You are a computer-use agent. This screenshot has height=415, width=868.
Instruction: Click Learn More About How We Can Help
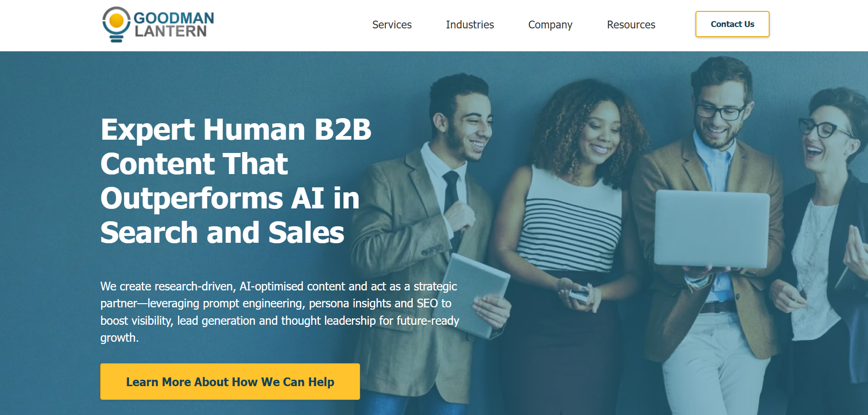pos(230,382)
